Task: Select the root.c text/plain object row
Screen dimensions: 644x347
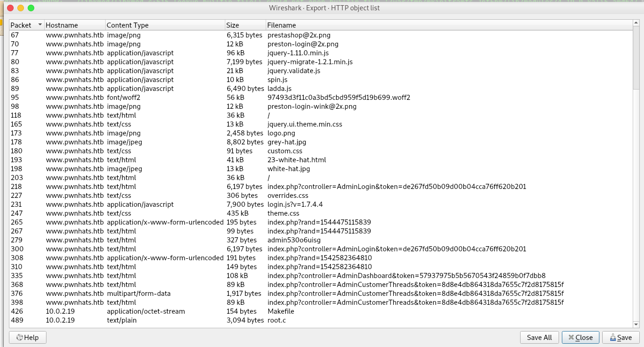Action: [188, 320]
